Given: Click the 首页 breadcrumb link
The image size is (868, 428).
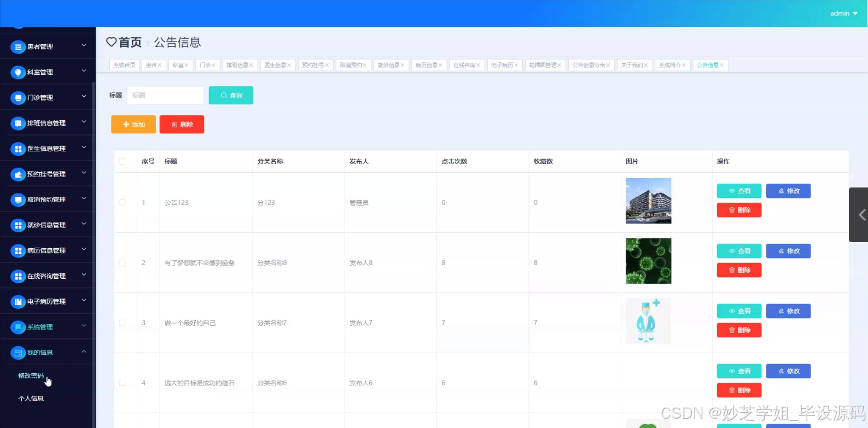Looking at the screenshot, I should click(x=130, y=42).
